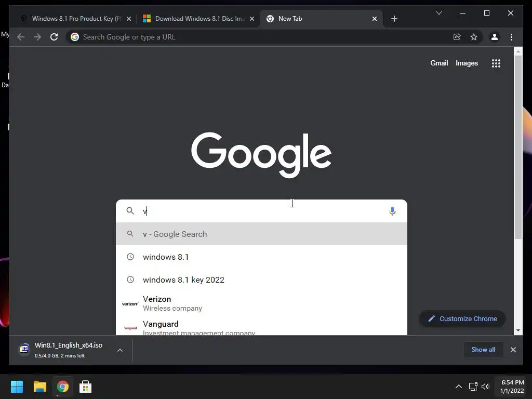This screenshot has height=399, width=532.
Task: Click the Chrome icon on the taskbar
Action: point(62,387)
